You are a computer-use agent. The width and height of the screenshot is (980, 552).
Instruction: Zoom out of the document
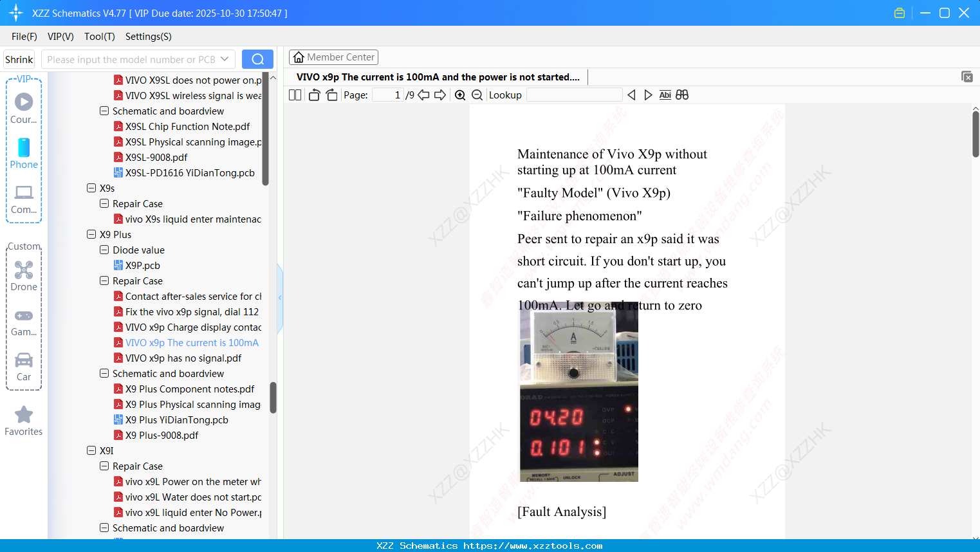477,95
